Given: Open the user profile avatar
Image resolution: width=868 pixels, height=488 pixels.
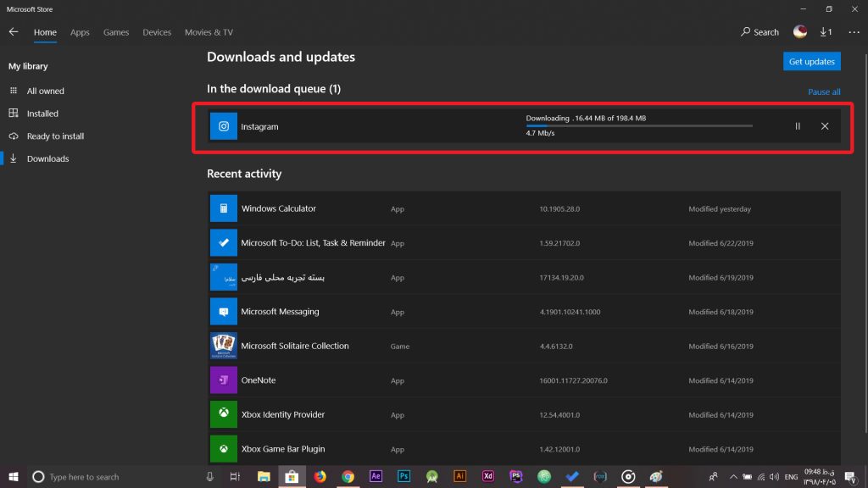Looking at the screenshot, I should [799, 32].
